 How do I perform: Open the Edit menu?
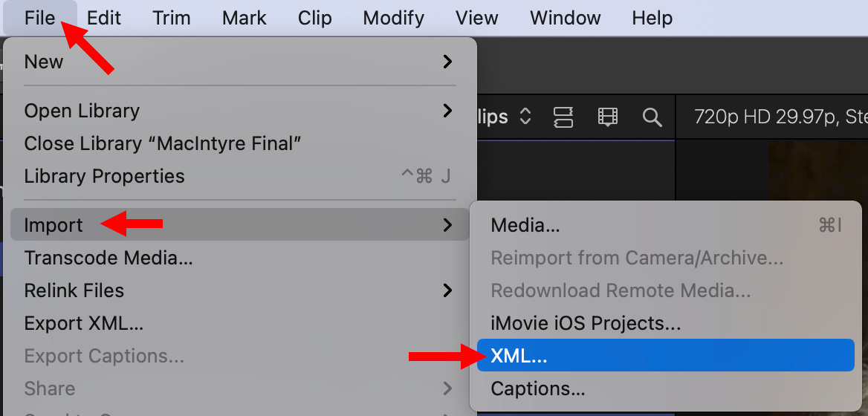[x=104, y=18]
